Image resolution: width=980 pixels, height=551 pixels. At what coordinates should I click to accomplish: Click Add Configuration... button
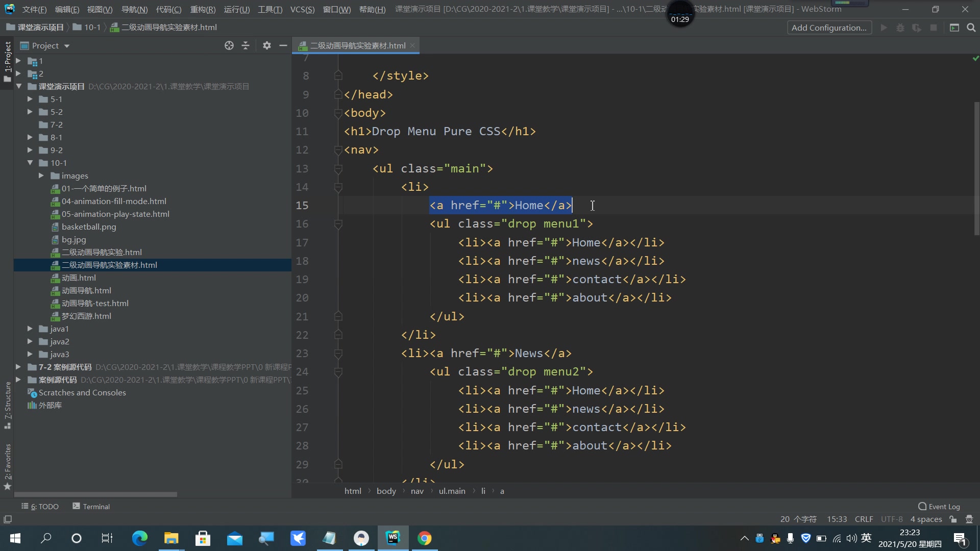tap(829, 28)
